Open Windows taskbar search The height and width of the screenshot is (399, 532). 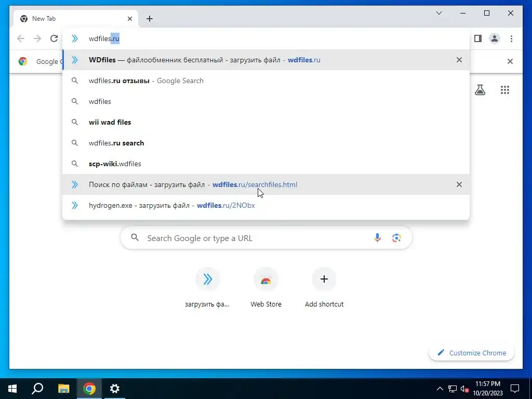37,389
